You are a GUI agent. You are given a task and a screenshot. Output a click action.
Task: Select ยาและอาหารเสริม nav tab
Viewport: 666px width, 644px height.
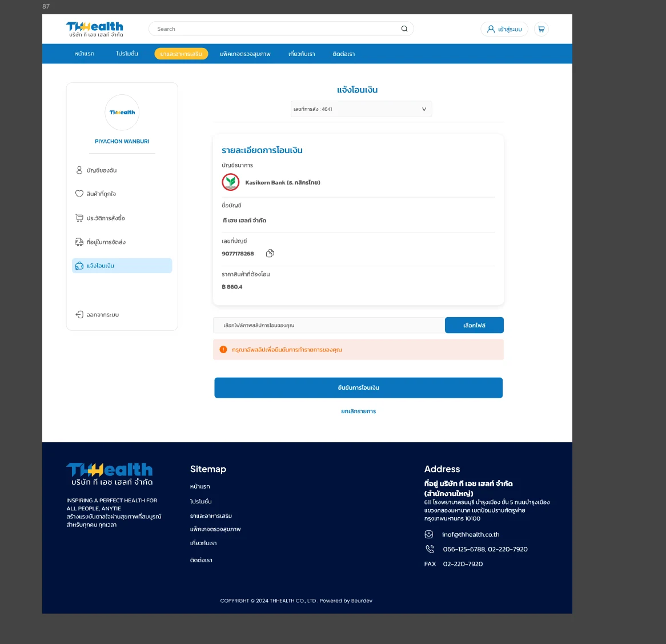181,54
